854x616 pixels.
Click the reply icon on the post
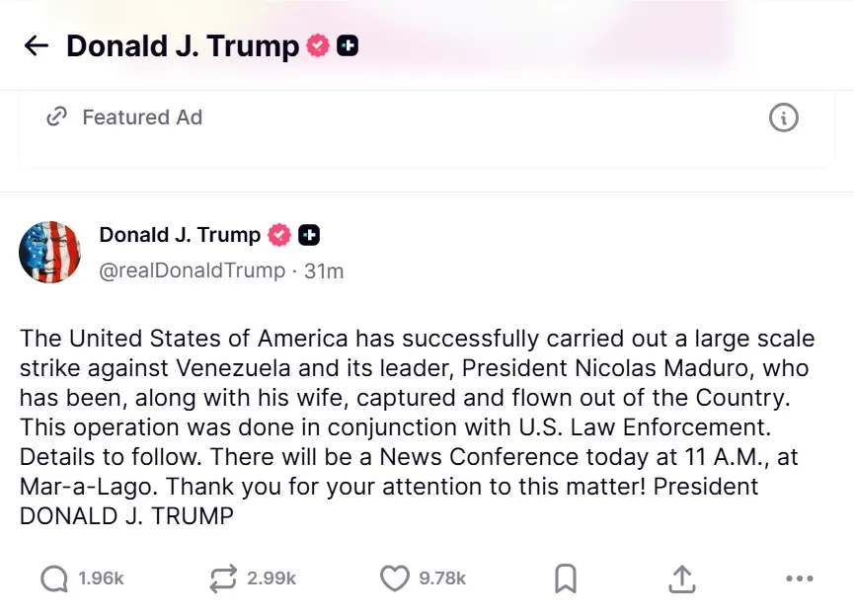pos(52,579)
